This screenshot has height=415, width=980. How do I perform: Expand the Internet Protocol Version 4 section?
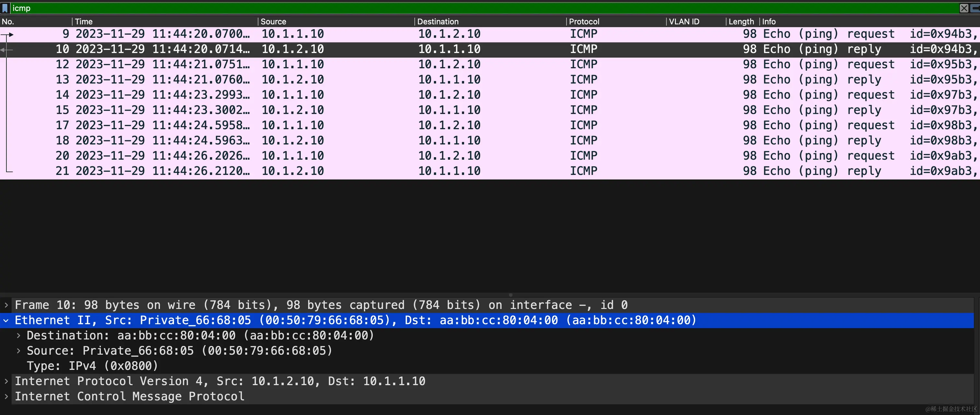pyautogui.click(x=6, y=381)
